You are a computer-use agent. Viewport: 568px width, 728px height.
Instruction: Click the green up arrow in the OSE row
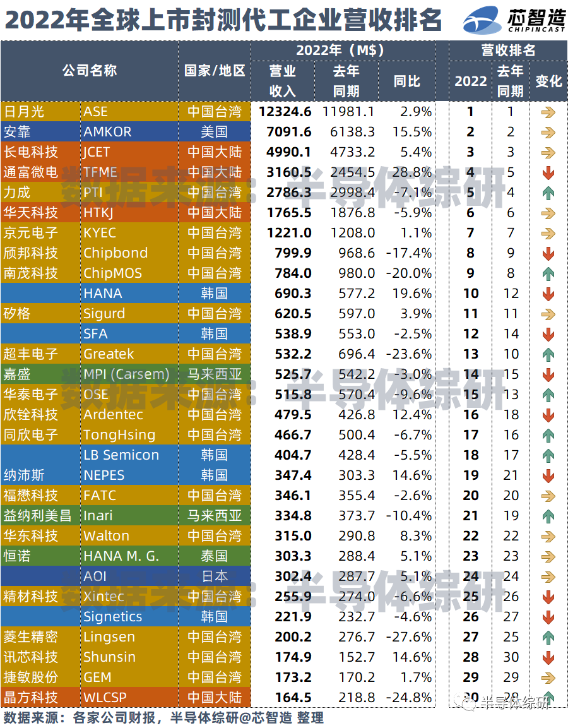[x=548, y=395]
